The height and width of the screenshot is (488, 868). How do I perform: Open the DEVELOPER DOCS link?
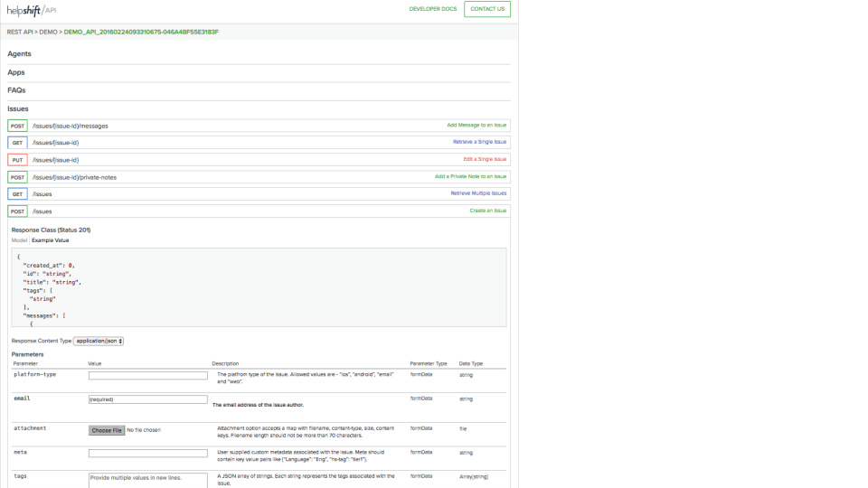pos(433,9)
